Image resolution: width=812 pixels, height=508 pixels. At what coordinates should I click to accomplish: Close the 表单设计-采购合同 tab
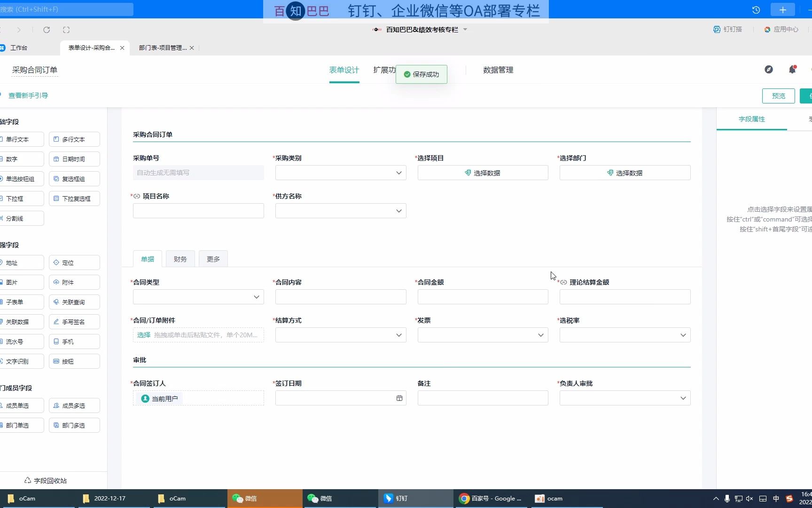(x=122, y=48)
